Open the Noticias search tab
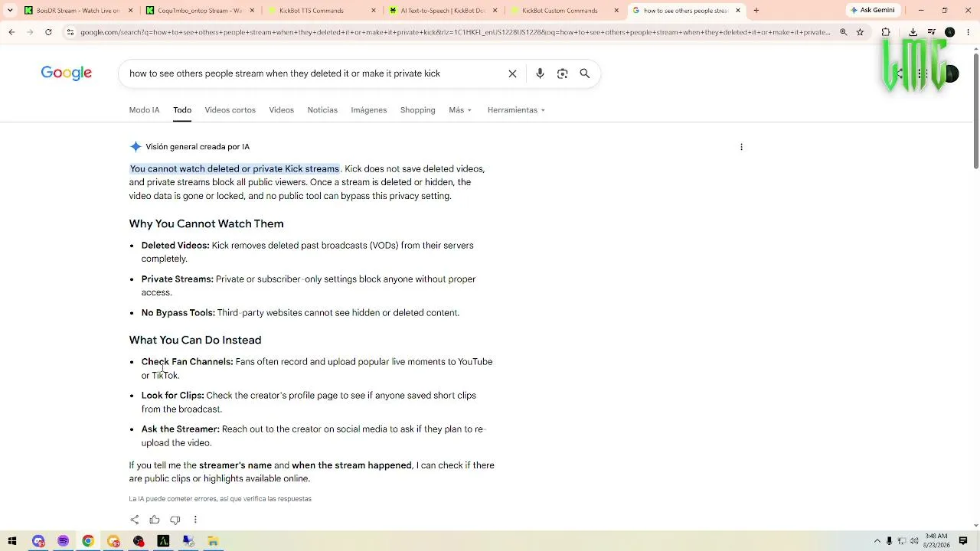 322,110
